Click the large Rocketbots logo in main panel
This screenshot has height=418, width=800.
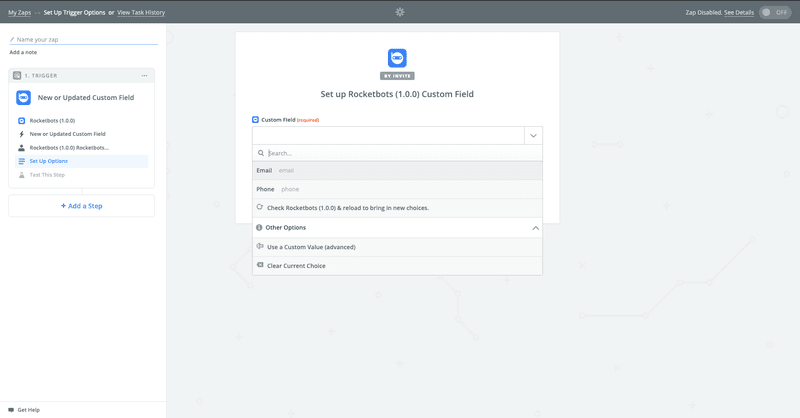click(x=397, y=58)
